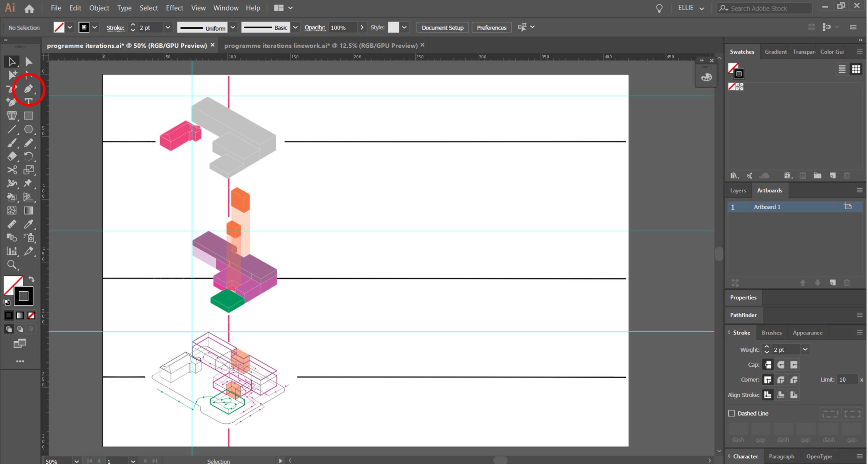Open the zoom level dropdown at 50%

tap(77, 461)
